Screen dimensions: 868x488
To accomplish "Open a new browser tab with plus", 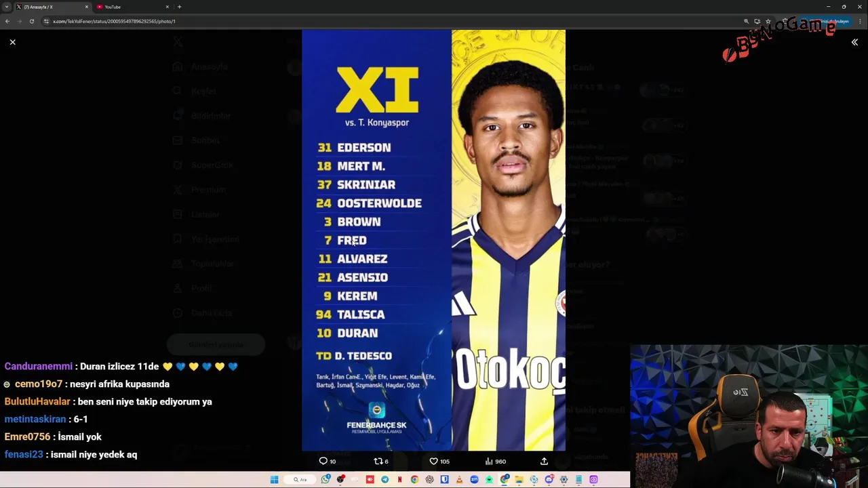I will pyautogui.click(x=179, y=7).
